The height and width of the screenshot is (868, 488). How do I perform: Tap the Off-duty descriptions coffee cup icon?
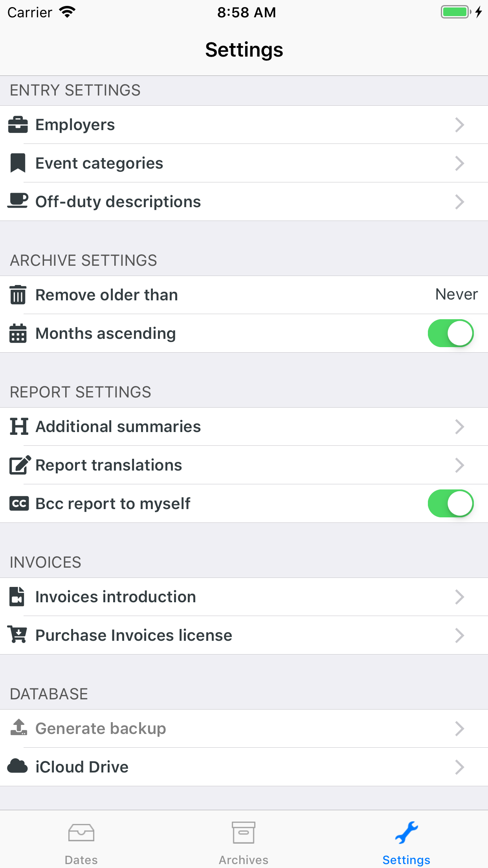point(18,201)
